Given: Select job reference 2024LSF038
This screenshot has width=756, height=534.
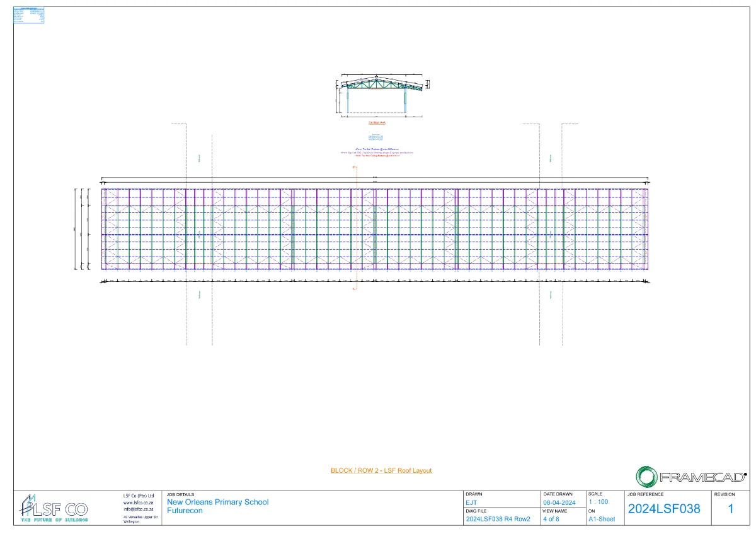Looking at the screenshot, I should click(x=664, y=509).
